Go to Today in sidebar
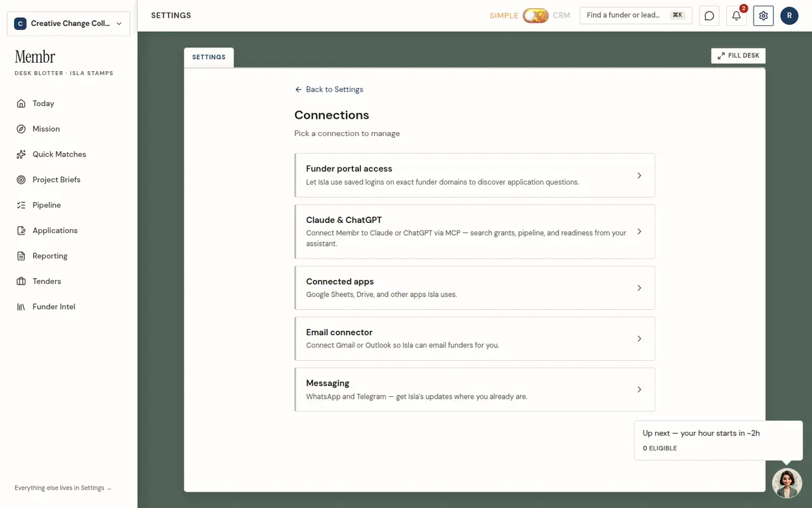 [x=69, y=104]
